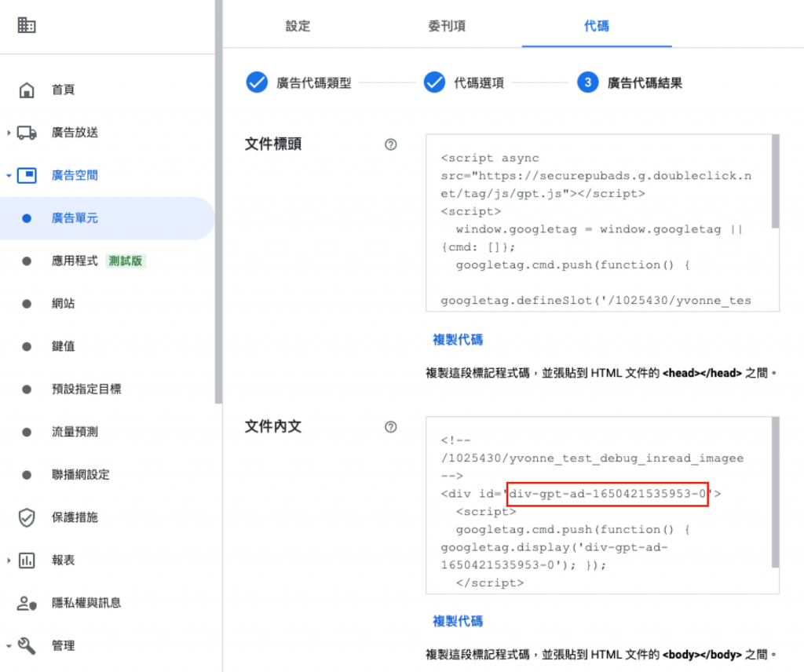804x672 pixels.
Task: Click step 3 circle for 廣告代碼結果
Action: pos(587,82)
